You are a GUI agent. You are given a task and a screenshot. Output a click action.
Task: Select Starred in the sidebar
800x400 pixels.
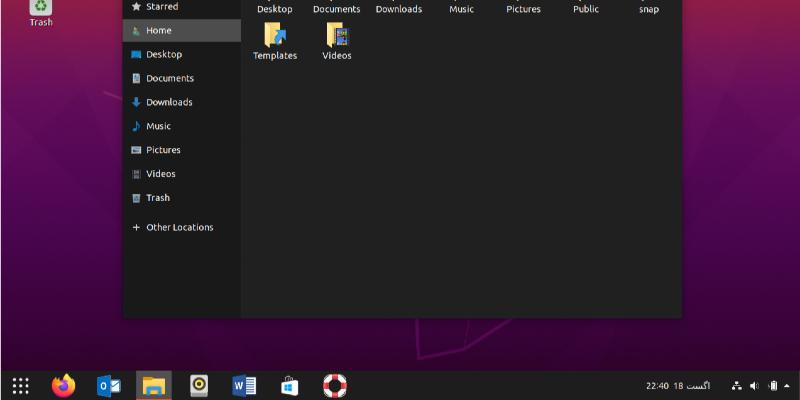pyautogui.click(x=161, y=7)
